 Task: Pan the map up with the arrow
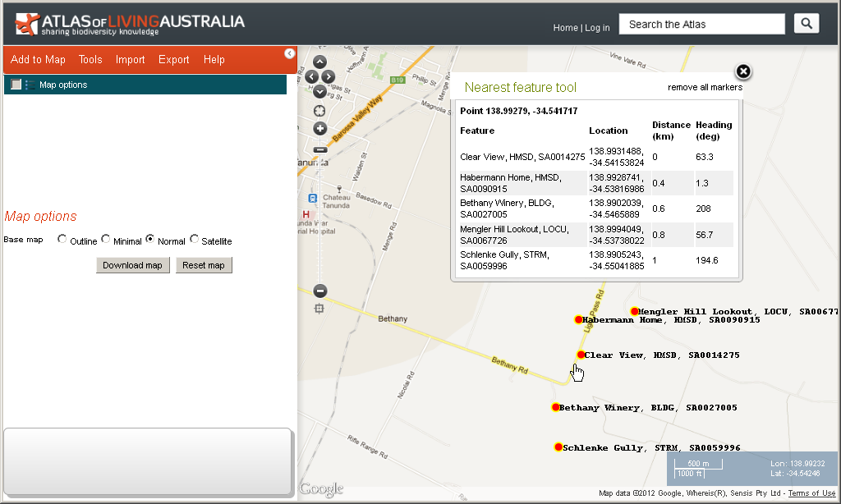[x=319, y=62]
